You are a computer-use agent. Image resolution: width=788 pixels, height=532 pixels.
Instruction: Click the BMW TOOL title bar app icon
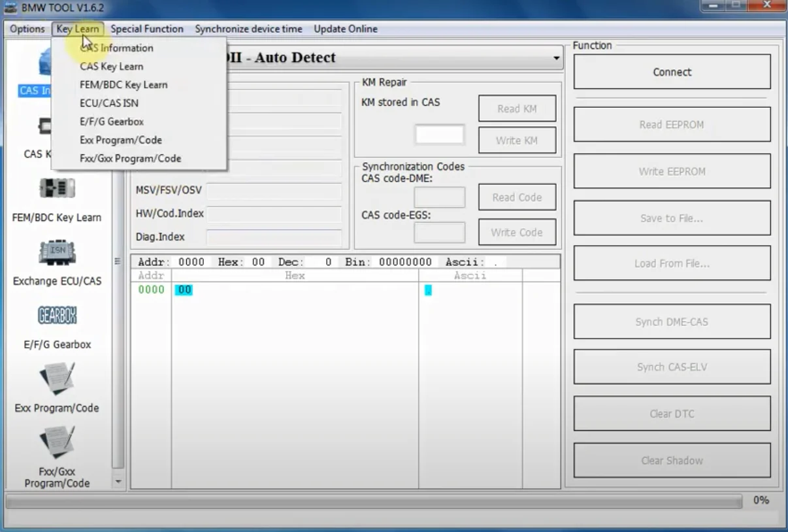coord(10,8)
